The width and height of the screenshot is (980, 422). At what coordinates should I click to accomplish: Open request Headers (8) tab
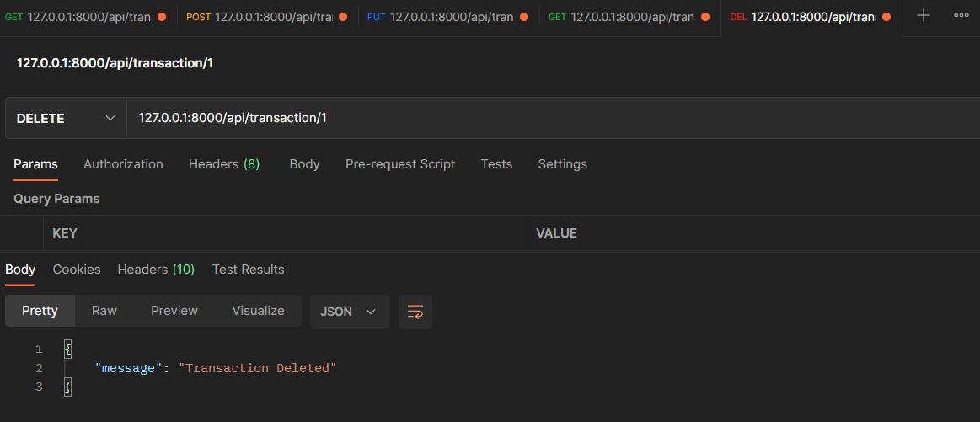pyautogui.click(x=224, y=164)
